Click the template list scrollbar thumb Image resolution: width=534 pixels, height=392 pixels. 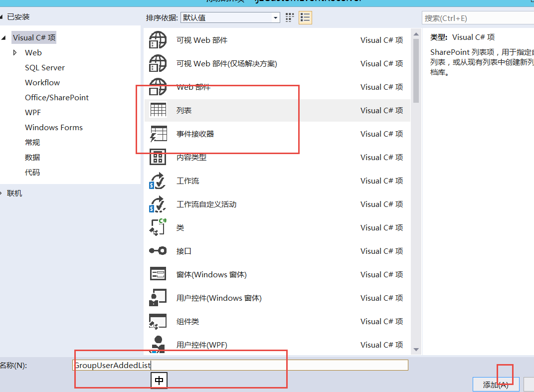416,70
